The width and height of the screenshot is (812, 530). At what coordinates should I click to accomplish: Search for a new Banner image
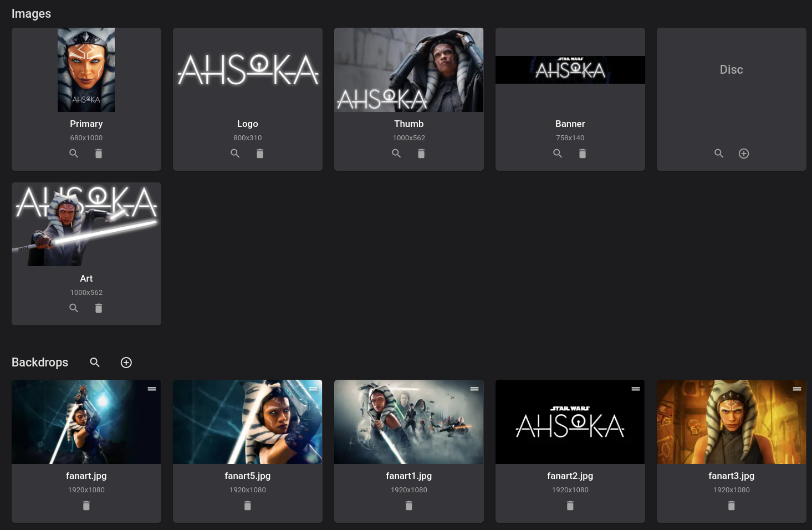[x=558, y=154]
